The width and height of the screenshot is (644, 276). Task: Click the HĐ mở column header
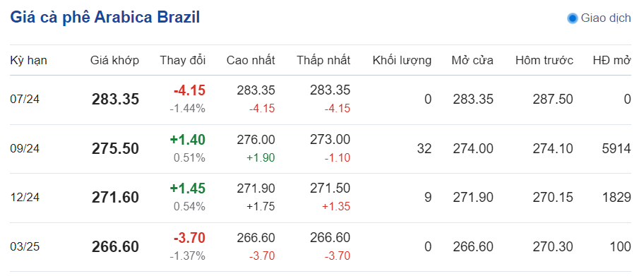coord(612,61)
